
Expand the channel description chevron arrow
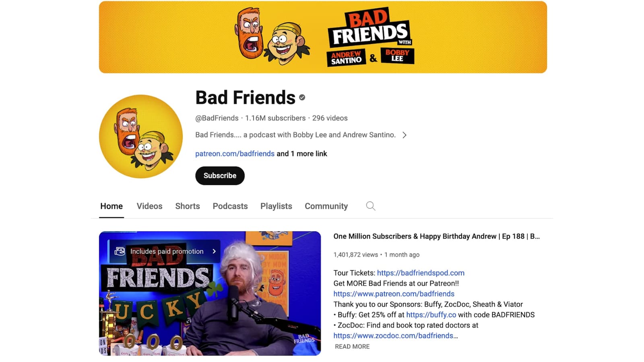(x=405, y=135)
